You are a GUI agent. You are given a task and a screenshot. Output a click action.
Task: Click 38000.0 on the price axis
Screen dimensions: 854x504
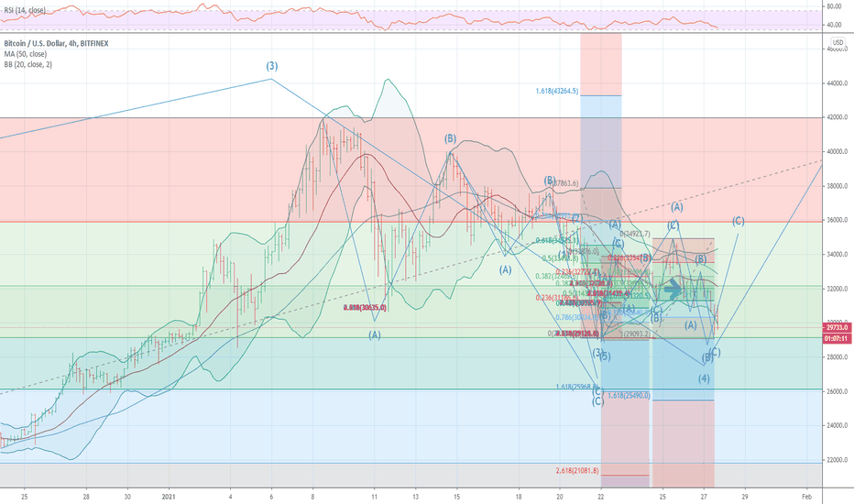(838, 186)
